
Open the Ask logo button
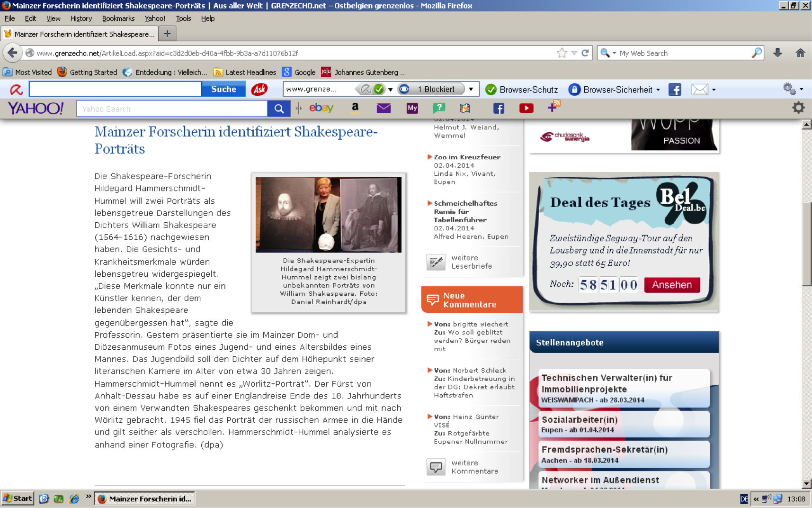click(x=259, y=89)
